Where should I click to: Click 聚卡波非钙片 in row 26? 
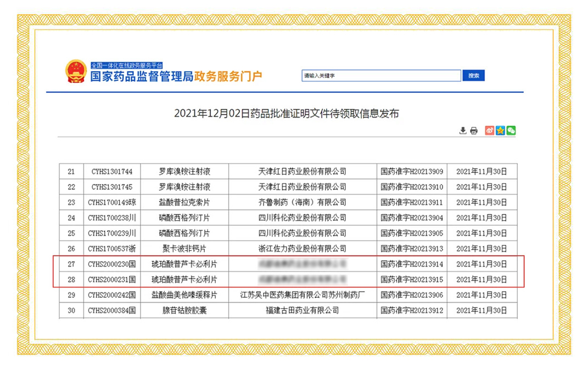[x=184, y=249]
